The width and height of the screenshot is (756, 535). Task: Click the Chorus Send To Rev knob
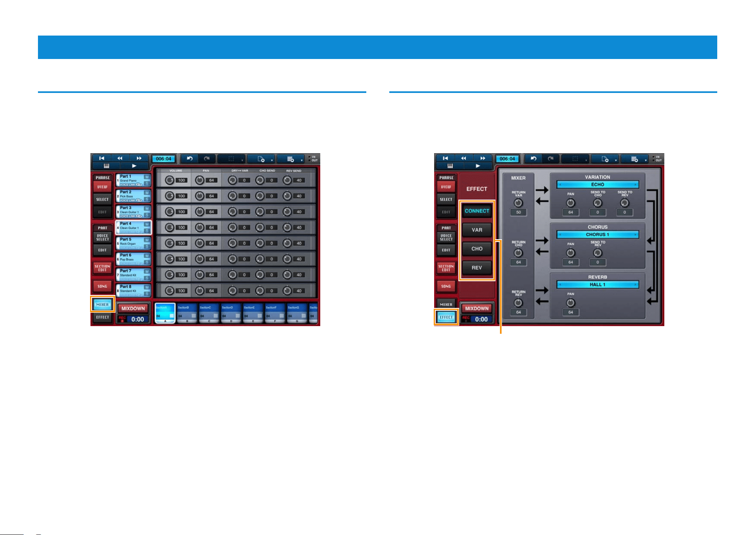pyautogui.click(x=598, y=253)
